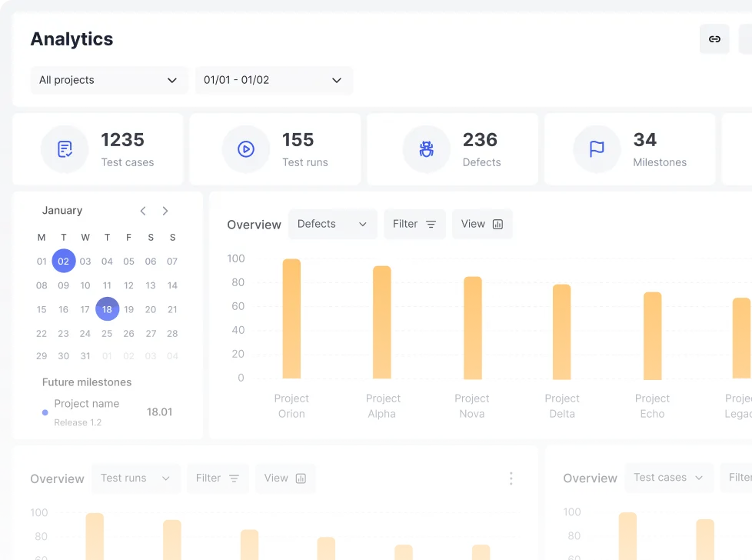Select January 31 in the calendar
Screen dimensions: 752x560
click(85, 355)
